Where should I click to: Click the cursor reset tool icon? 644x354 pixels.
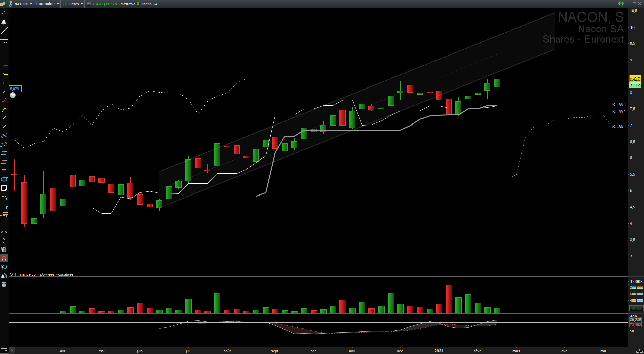(4, 267)
